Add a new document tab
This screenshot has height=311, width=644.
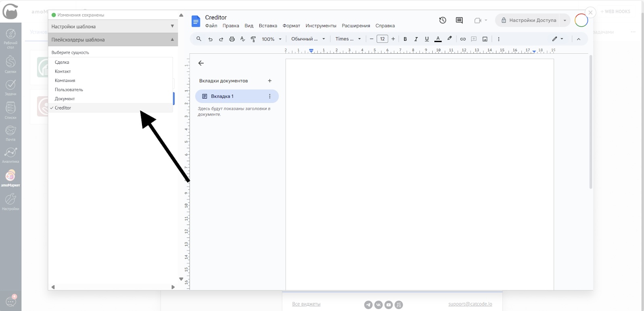click(270, 81)
